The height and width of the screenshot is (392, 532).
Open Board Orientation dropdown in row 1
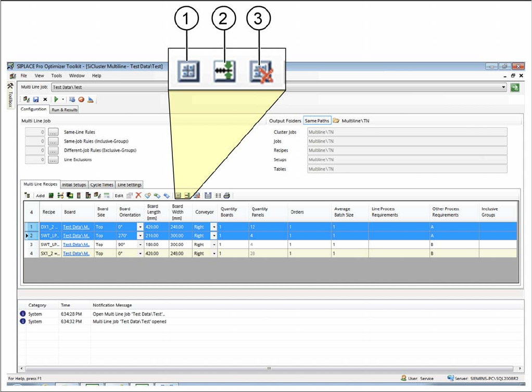[140, 227]
